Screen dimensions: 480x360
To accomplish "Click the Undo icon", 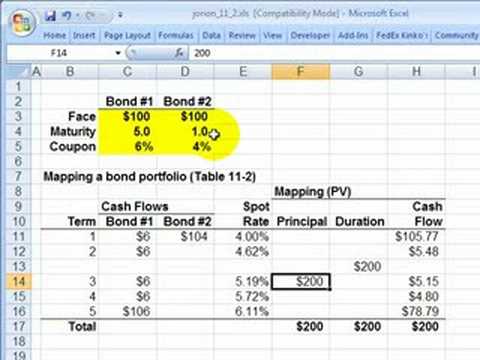I will [x=67, y=15].
